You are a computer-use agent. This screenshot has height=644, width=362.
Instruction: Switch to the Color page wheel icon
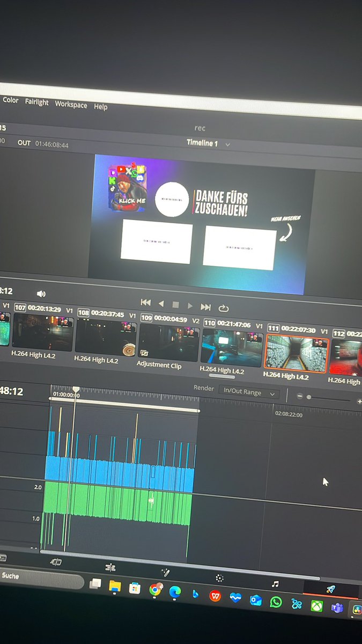click(219, 578)
